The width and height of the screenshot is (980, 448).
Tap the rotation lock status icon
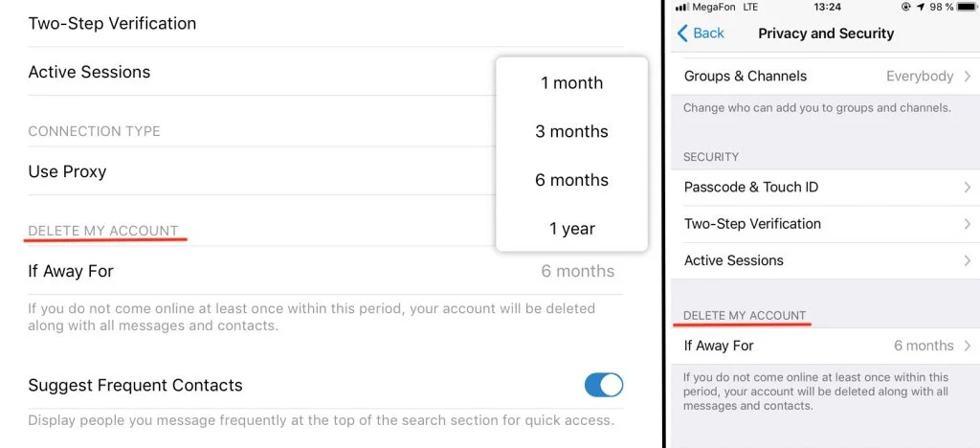pyautogui.click(x=907, y=7)
